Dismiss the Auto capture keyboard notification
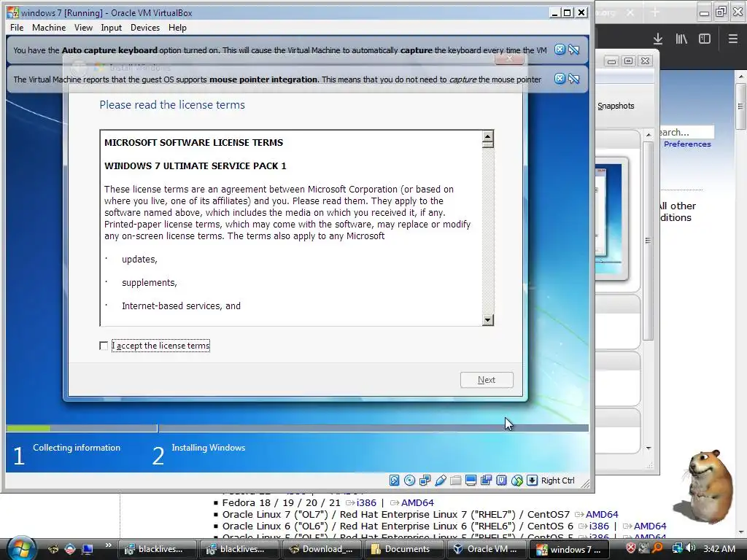 coord(560,50)
